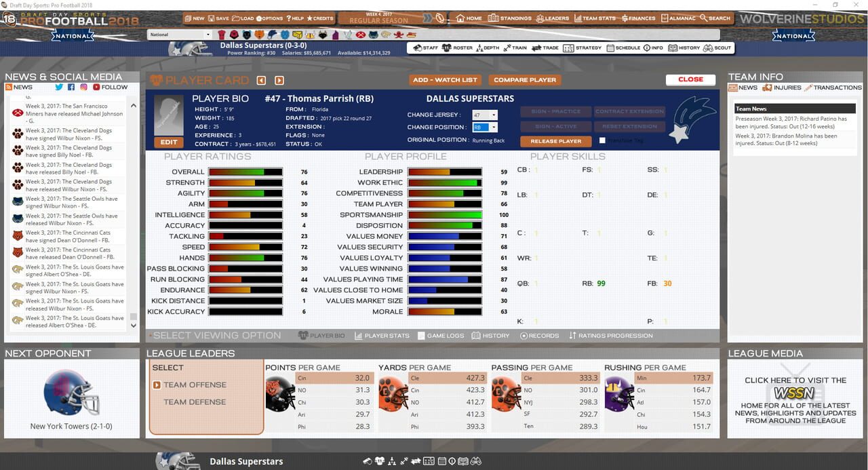Open the Depth chart icon

(481, 47)
